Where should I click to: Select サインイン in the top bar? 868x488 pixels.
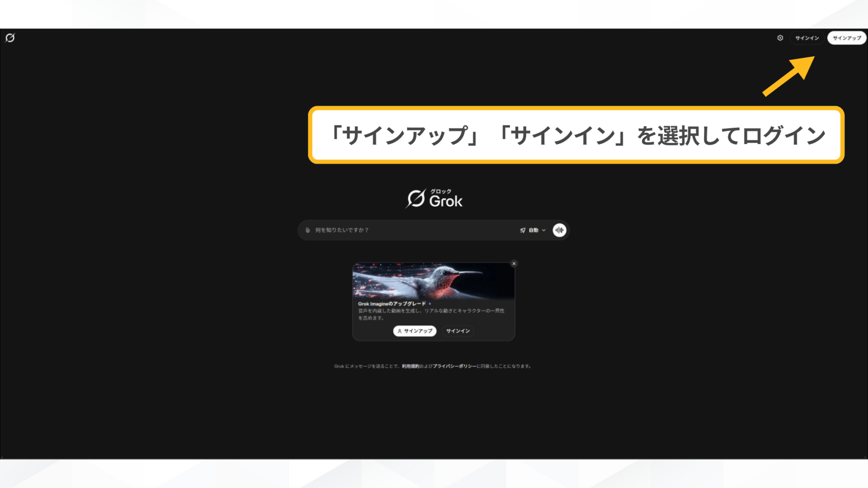click(x=807, y=38)
